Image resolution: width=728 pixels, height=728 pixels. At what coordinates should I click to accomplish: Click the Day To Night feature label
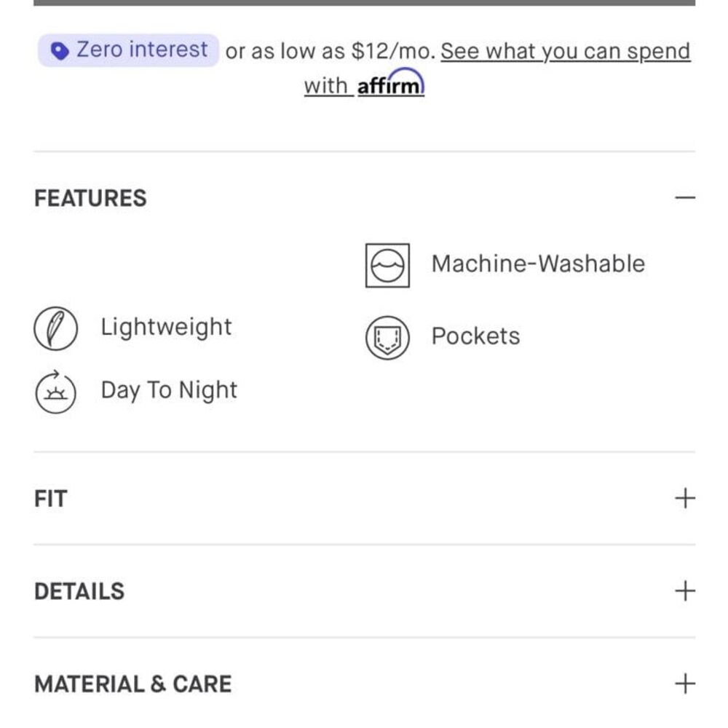[169, 390]
